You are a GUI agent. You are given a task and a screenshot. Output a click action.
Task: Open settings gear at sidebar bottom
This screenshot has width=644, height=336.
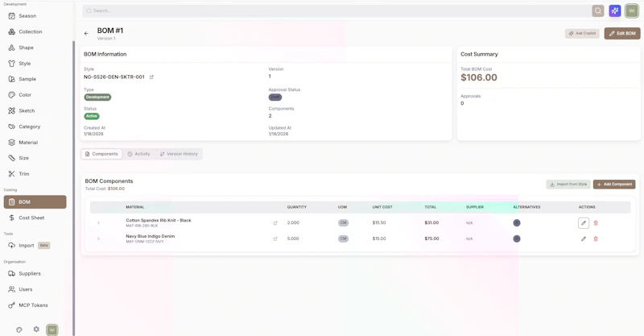tap(36, 329)
